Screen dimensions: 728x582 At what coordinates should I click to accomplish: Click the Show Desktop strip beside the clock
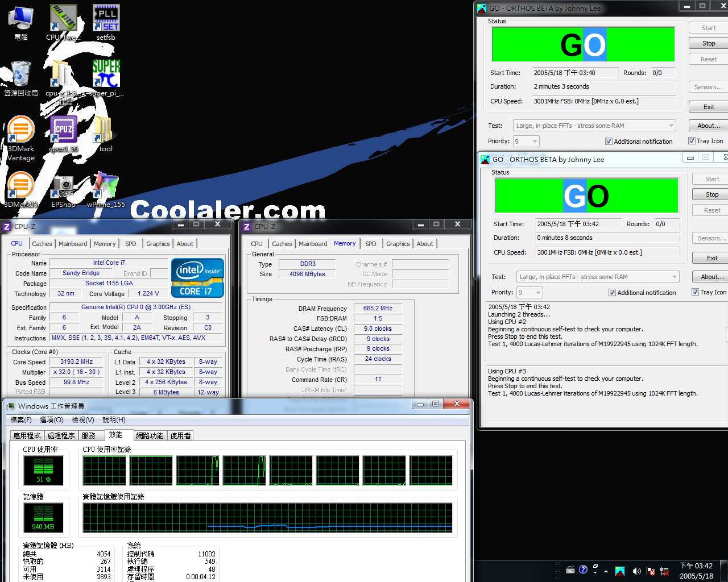pos(724,571)
